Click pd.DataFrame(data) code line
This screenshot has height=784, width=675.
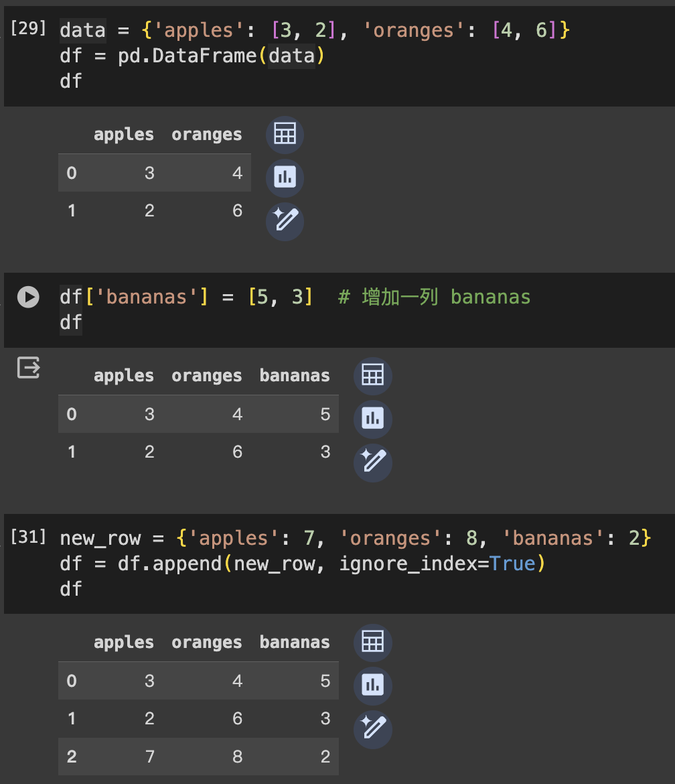point(192,56)
